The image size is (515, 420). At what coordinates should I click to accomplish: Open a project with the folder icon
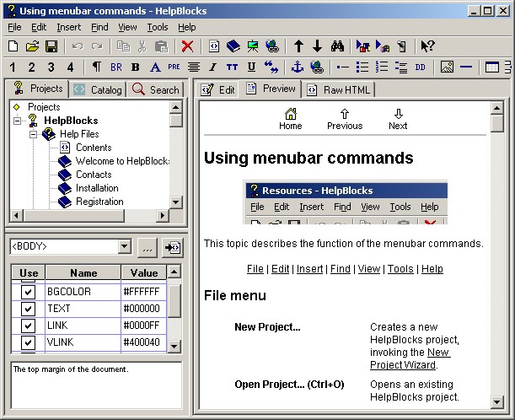(x=32, y=46)
